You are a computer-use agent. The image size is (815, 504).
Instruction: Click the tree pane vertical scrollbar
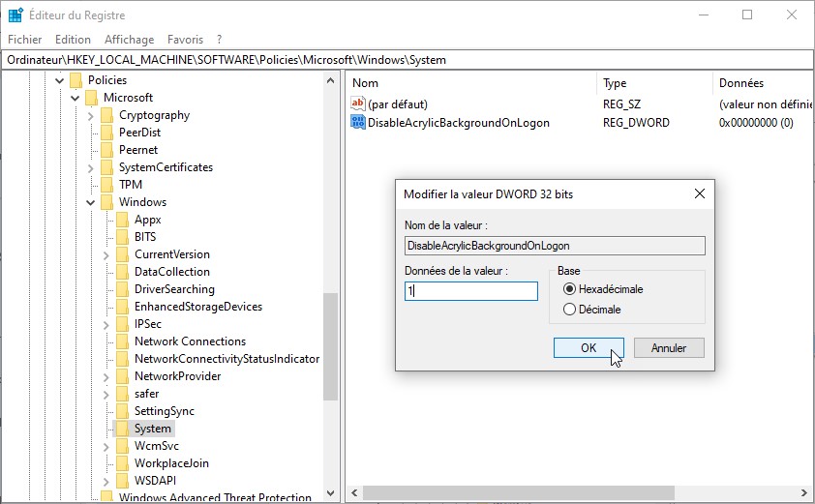330,348
